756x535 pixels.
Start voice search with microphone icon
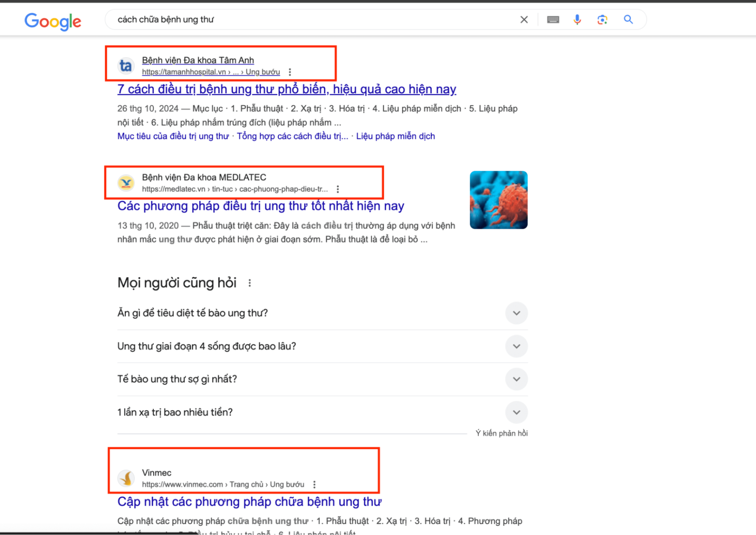[x=577, y=20]
